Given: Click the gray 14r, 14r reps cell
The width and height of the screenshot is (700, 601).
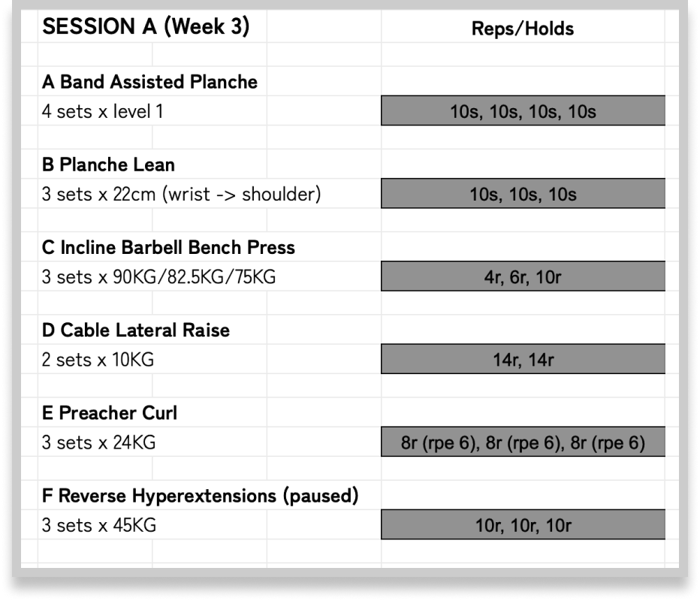Looking at the screenshot, I should click(523, 359).
